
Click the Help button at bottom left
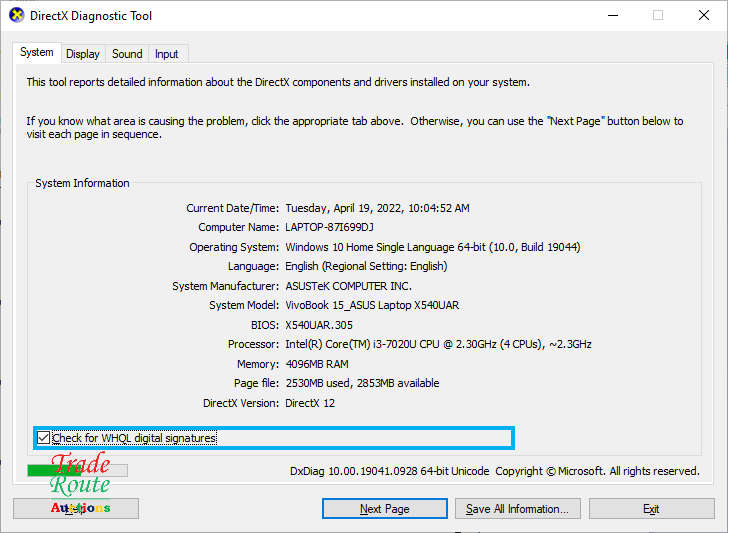tap(76, 509)
